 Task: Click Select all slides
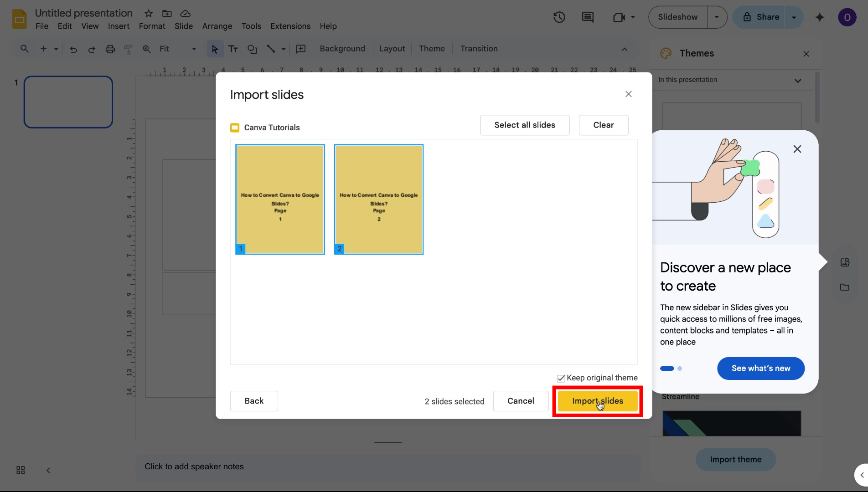(x=525, y=125)
